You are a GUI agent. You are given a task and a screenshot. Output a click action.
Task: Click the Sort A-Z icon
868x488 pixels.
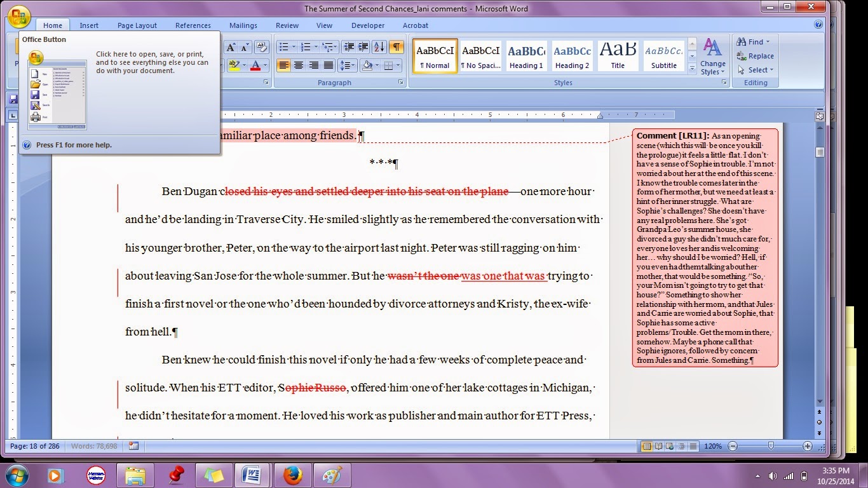(x=379, y=47)
